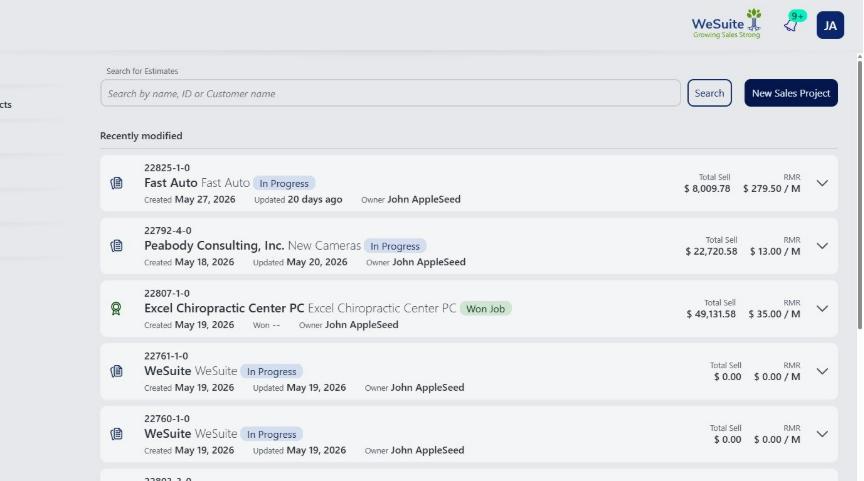This screenshot has height=481, width=864.
Task: Click In Progress badge on Fast Auto
Action: (x=284, y=183)
